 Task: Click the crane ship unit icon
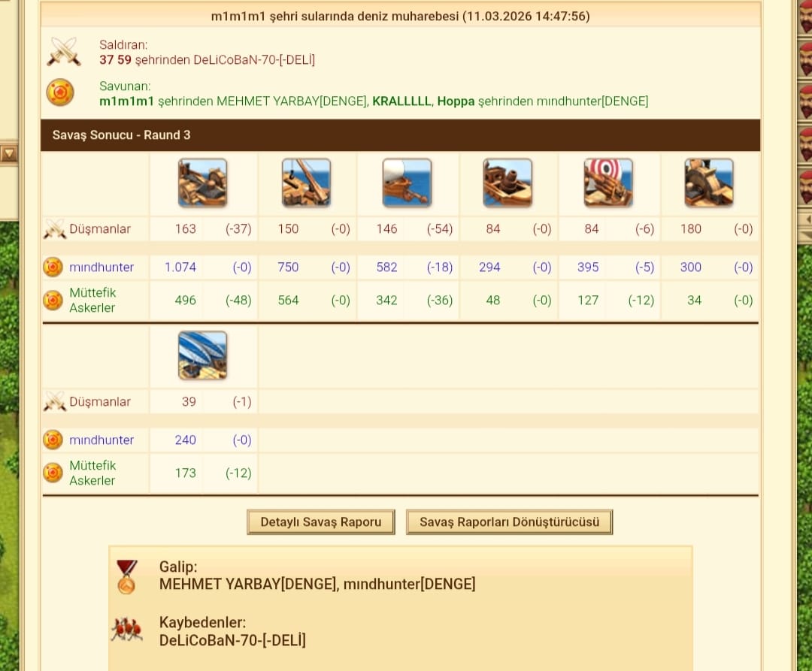click(x=306, y=183)
